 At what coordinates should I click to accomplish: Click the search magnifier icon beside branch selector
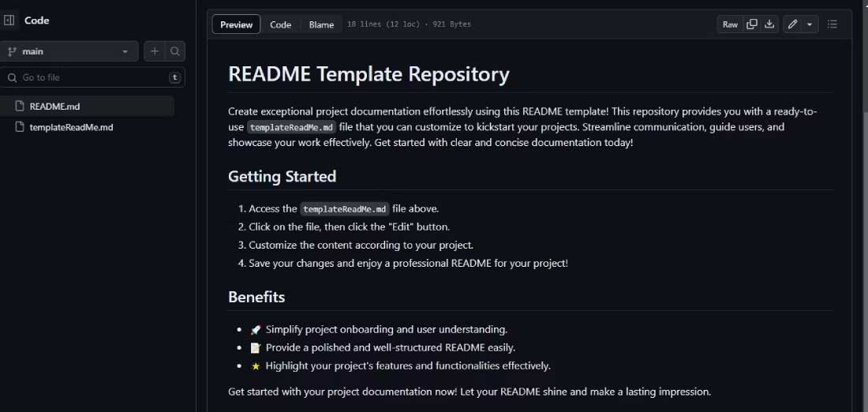click(175, 51)
